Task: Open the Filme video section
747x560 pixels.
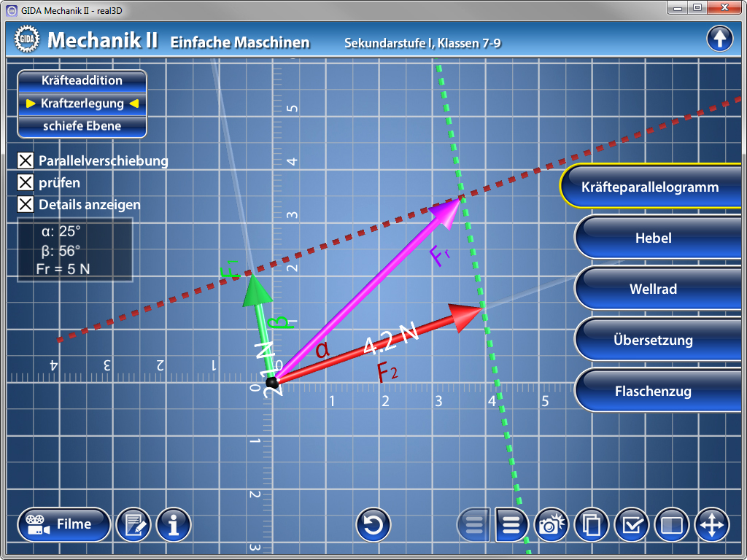Action: [64, 524]
